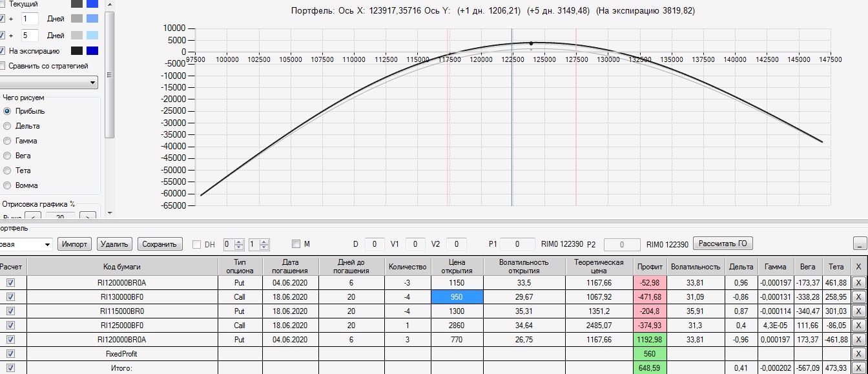This screenshot has width=868, height=374.
Task: Click the V1 input field
Action: (x=415, y=244)
